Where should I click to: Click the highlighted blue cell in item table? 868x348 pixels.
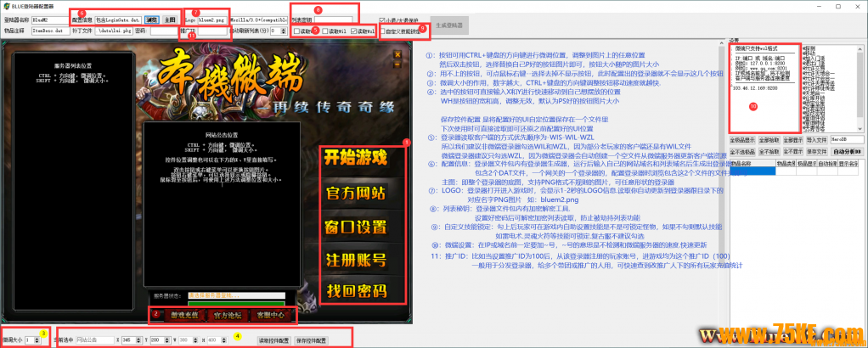pyautogui.click(x=752, y=171)
